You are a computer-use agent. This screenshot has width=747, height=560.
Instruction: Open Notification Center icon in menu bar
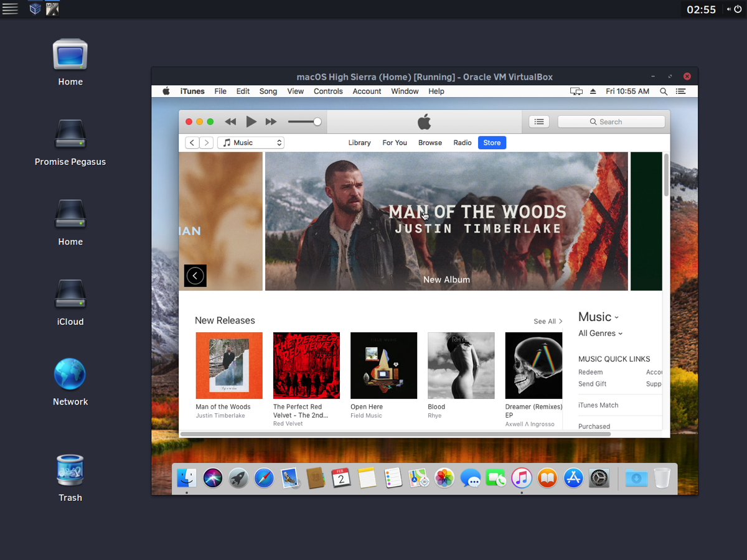point(681,91)
